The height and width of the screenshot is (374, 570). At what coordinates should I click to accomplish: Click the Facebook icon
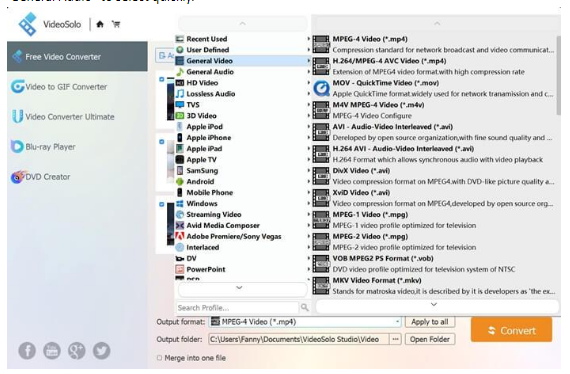tap(27, 351)
